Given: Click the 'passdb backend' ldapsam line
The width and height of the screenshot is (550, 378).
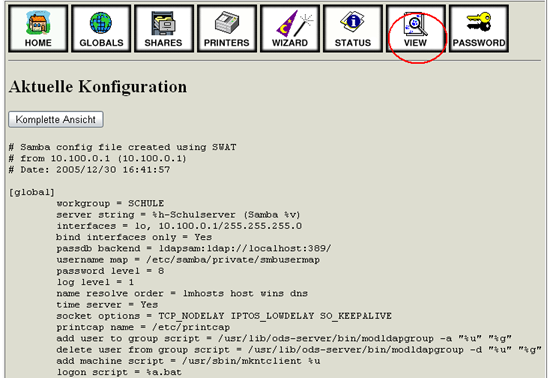Looking at the screenshot, I should [194, 248].
